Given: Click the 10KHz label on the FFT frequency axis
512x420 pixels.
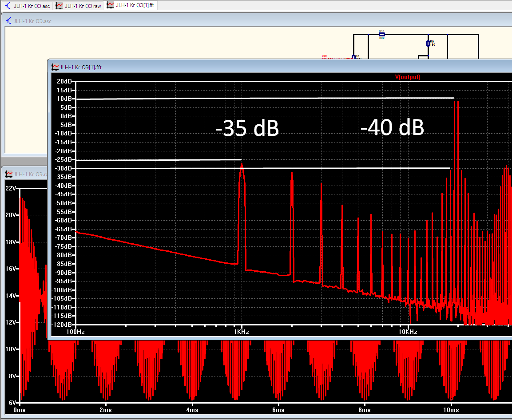Looking at the screenshot, I should pyautogui.click(x=408, y=332).
